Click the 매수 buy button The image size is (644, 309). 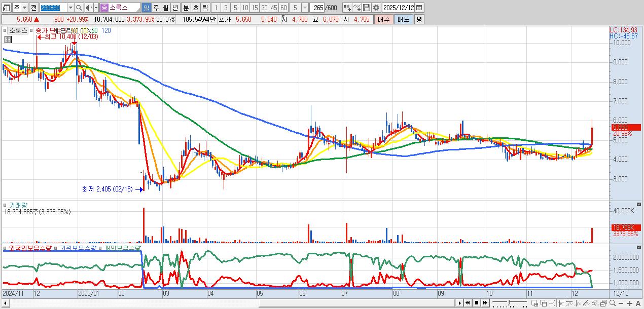point(384,19)
